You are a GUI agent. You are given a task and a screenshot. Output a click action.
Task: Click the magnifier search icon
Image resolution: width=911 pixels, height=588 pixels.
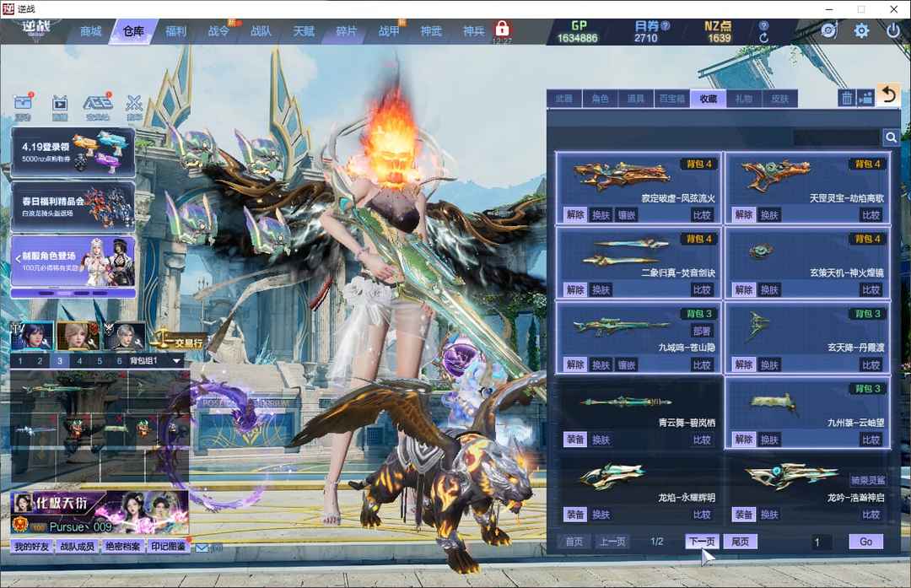point(891,138)
